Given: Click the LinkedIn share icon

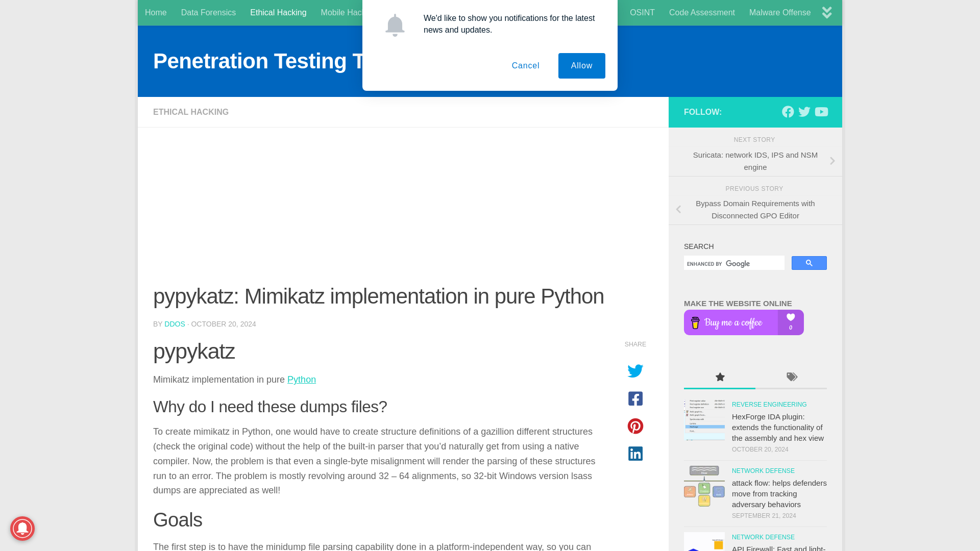Looking at the screenshot, I should tap(635, 453).
